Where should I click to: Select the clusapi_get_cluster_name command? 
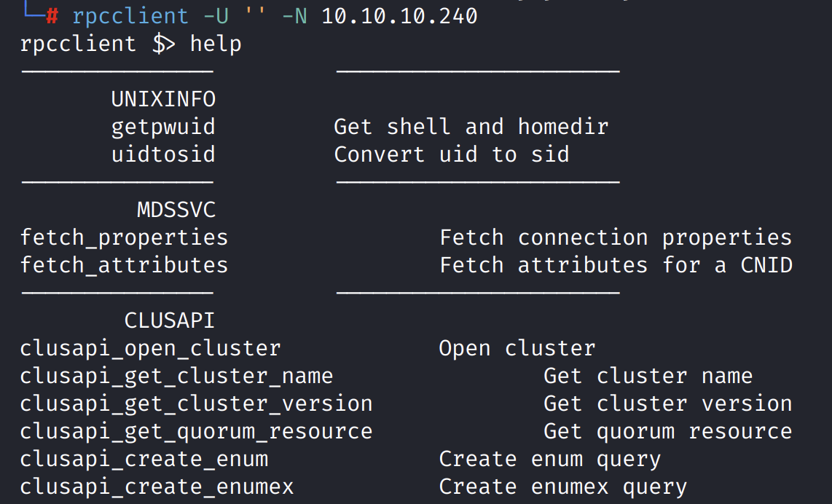pyautogui.click(x=176, y=376)
